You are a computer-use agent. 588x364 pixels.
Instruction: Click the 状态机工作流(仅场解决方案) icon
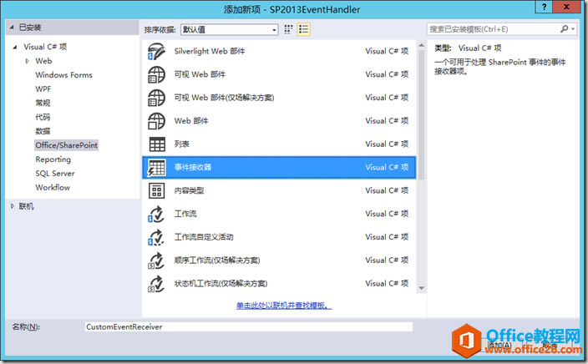click(156, 284)
